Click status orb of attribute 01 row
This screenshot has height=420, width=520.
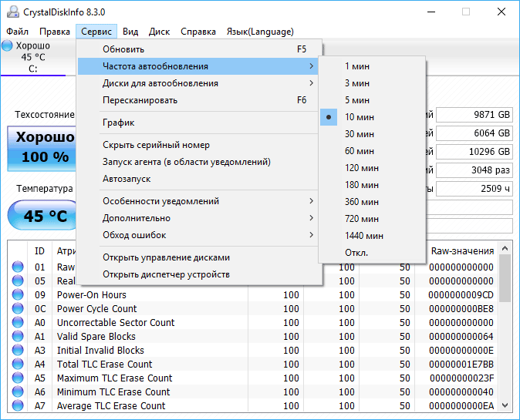click(x=18, y=267)
